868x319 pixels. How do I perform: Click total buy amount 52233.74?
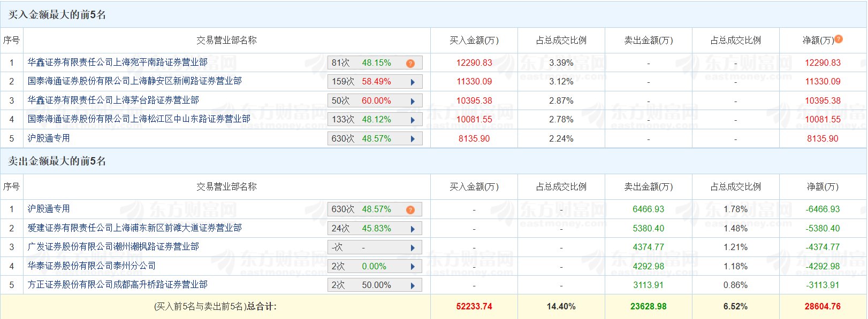[474, 307]
